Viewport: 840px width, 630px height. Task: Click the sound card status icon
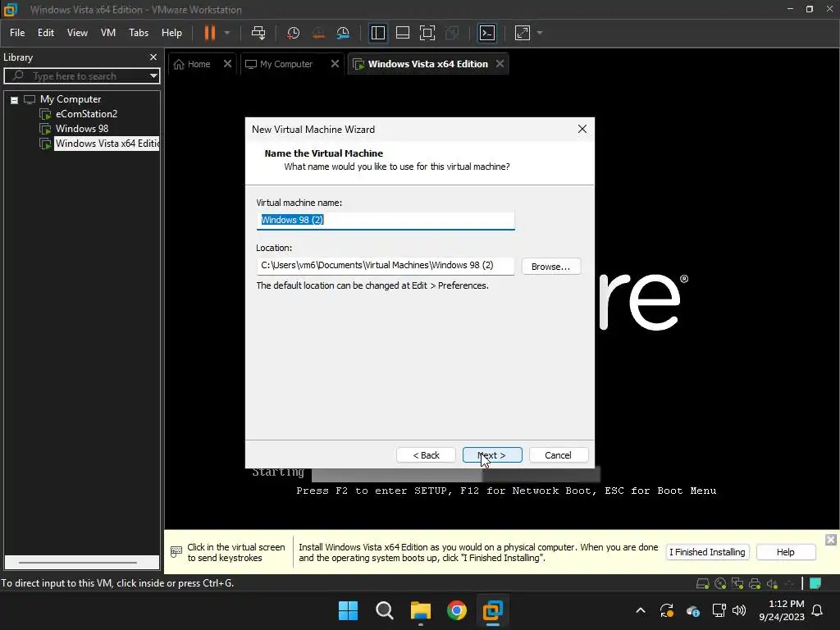pos(772,583)
